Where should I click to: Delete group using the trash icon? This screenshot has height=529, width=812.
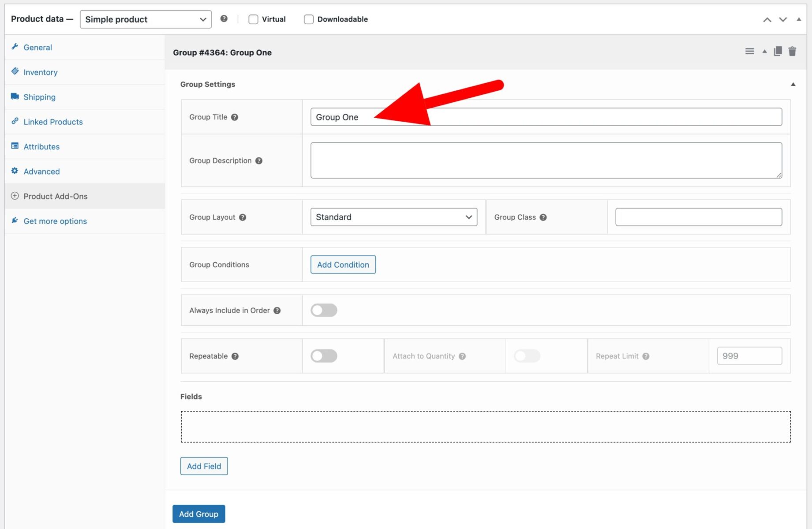(x=792, y=52)
